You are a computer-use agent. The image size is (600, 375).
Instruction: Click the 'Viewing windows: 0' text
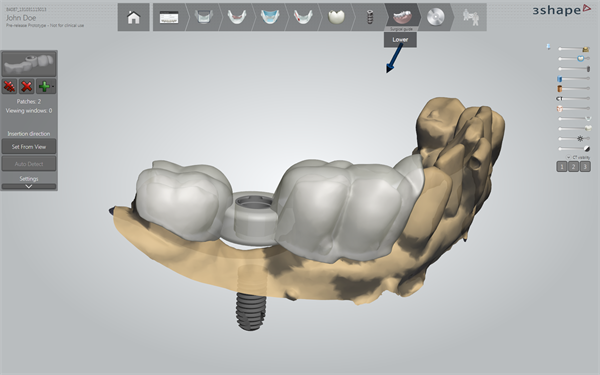point(29,111)
